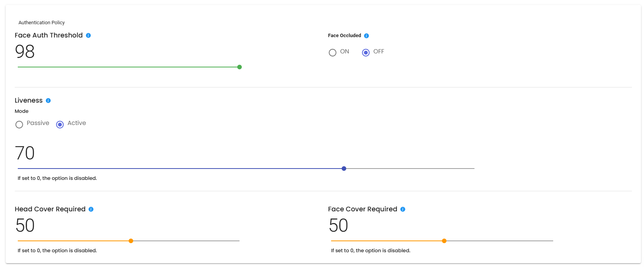The width and height of the screenshot is (644, 267).
Task: Show info for Head Cover Required
Action: (91, 209)
